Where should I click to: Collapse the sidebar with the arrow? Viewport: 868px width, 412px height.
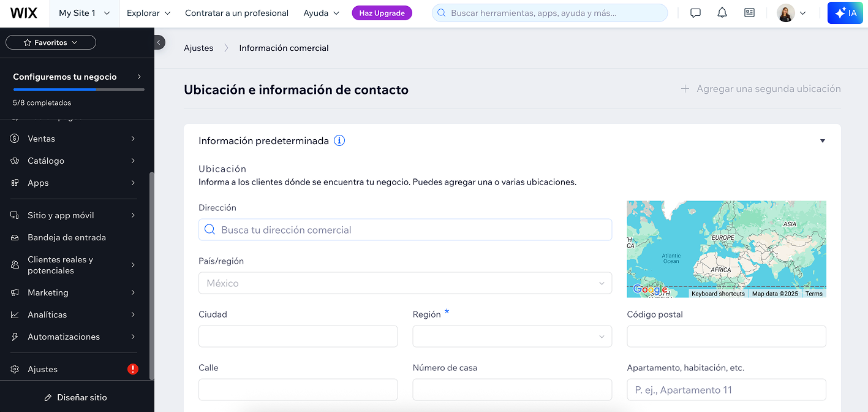[159, 42]
